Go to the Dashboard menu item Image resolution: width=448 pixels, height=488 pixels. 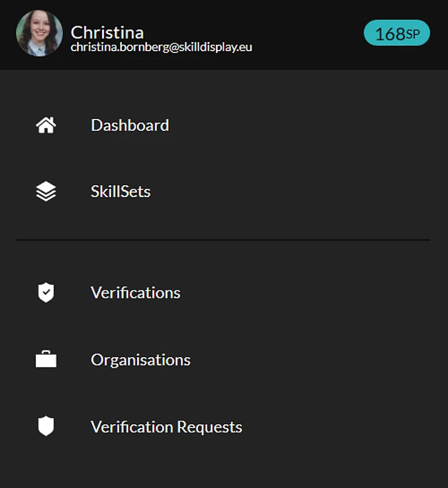pos(130,125)
